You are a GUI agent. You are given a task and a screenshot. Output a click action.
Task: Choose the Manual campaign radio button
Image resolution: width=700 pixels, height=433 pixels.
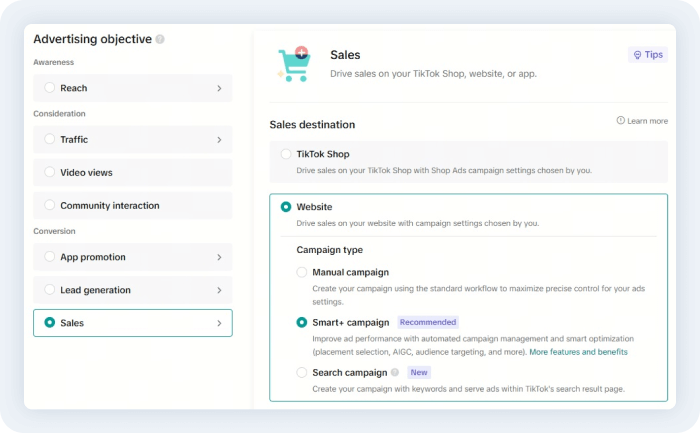pos(302,272)
